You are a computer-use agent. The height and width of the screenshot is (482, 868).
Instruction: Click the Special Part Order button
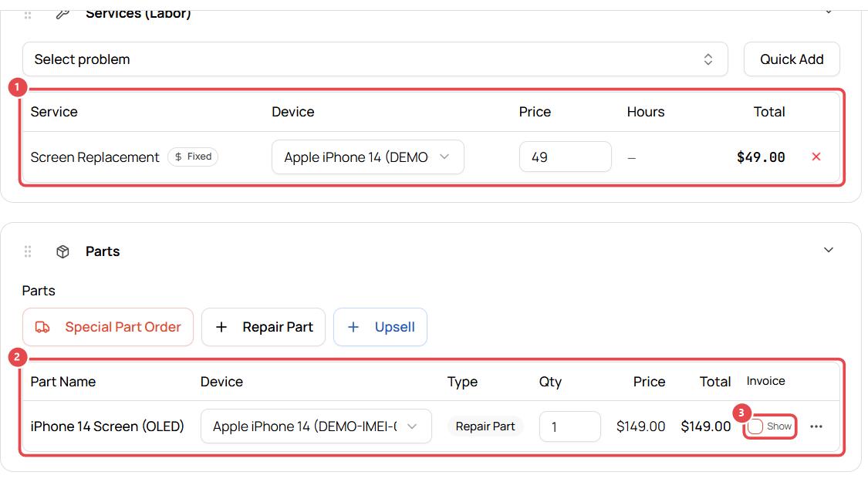pos(108,327)
